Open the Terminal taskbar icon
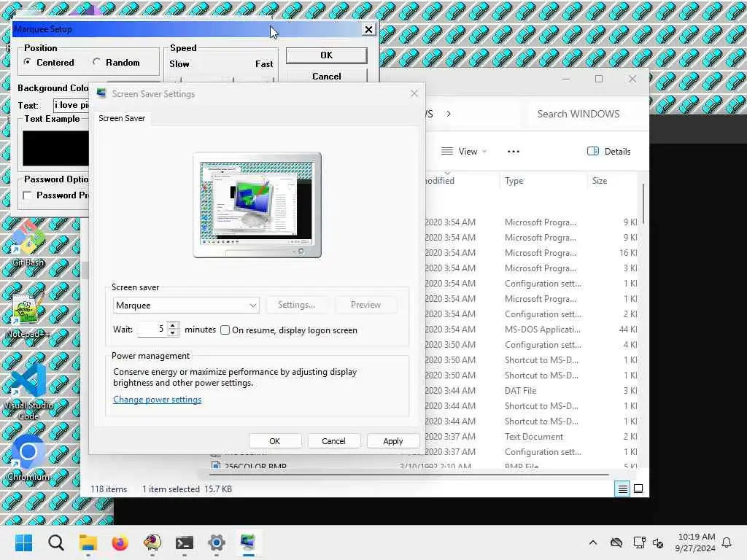Screen dimensions: 747x560 185,542
